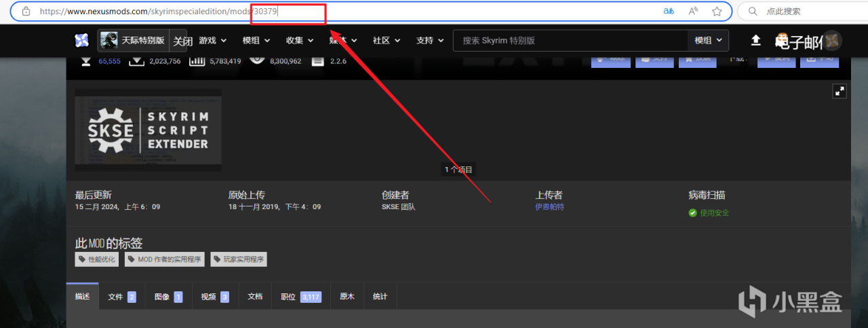
Task: Click the 玩家实用程序 tag
Action: click(238, 259)
